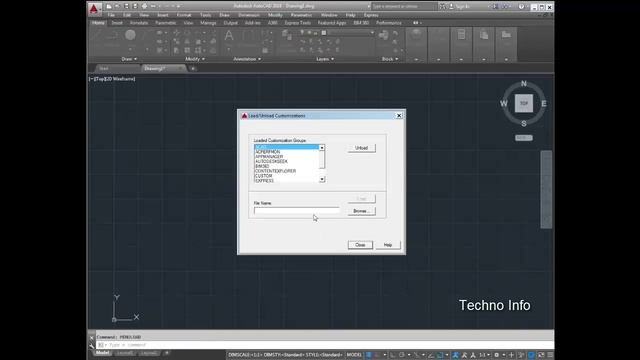Open the AutoCAD application menu logo
640x360 pixels.
94,8
